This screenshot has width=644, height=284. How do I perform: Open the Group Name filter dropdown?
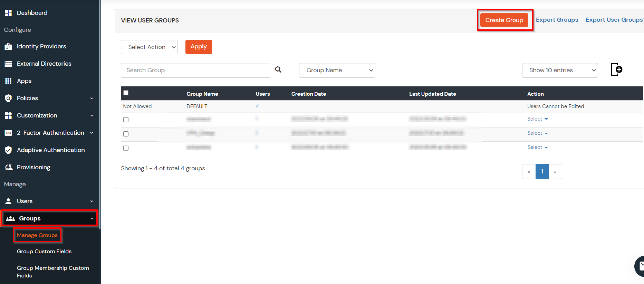[x=337, y=70]
